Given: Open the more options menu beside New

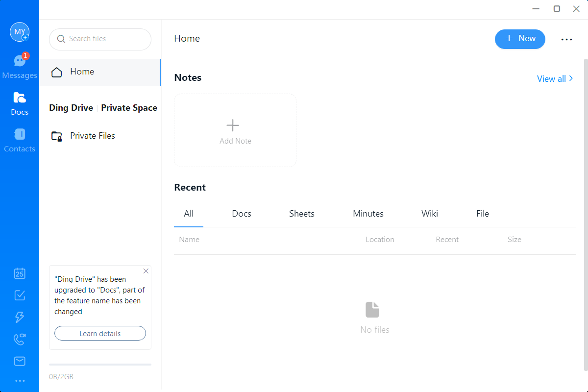Looking at the screenshot, I should 566,40.
